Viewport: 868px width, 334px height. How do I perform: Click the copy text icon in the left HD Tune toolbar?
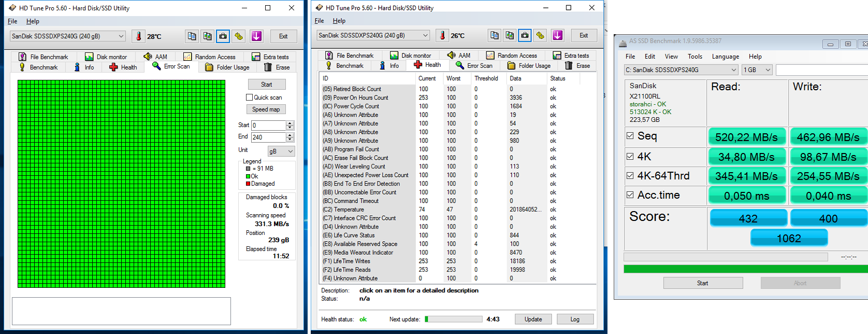click(192, 36)
